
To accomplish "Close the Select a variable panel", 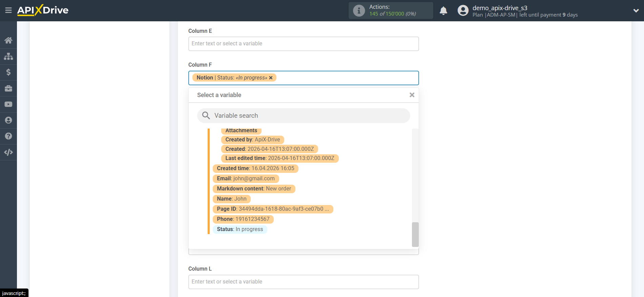I will point(412,95).
